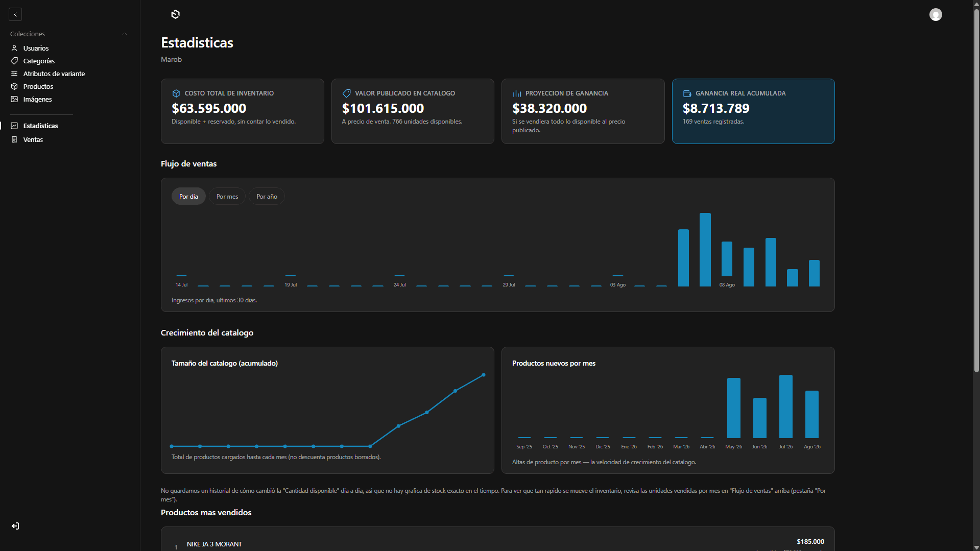Click the Crecimiento del catalogo heading
The height and width of the screenshot is (551, 980).
click(207, 333)
